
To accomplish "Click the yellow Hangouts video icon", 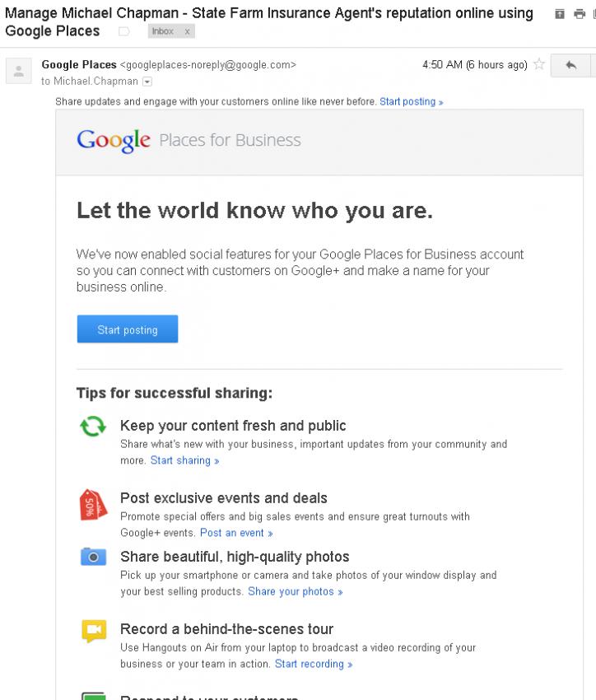I will point(94,630).
